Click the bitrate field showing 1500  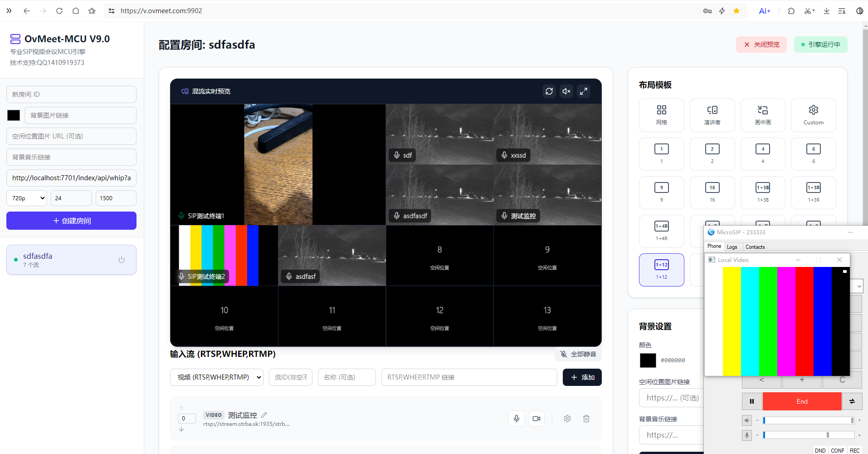click(x=116, y=198)
